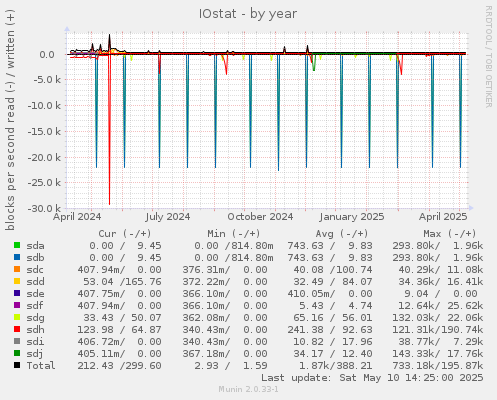Click the sde dark blue legend swatch

(x=17, y=293)
